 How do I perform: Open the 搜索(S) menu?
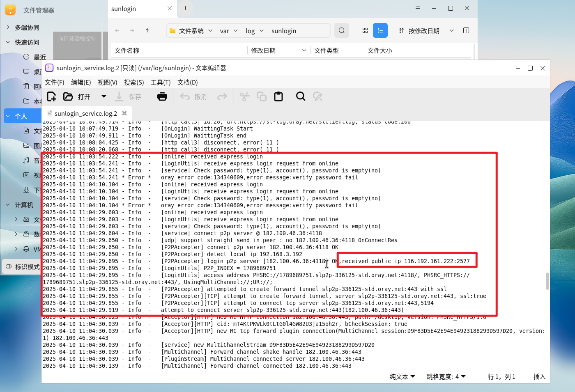point(134,83)
